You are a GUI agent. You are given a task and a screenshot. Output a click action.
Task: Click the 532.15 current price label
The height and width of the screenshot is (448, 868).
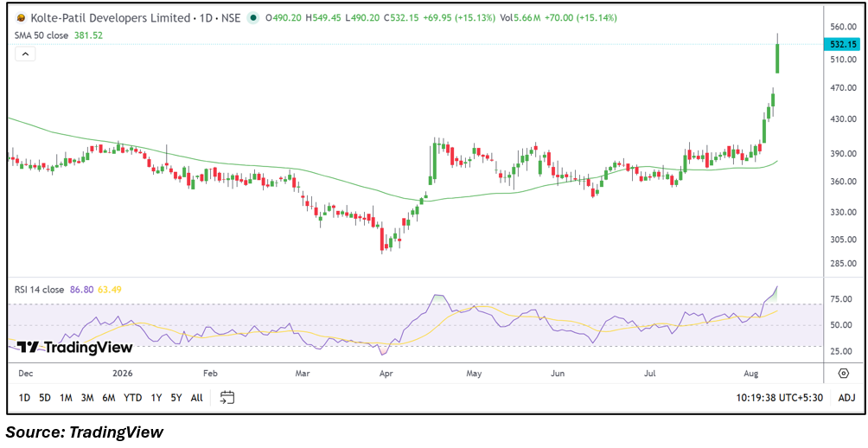pos(841,44)
